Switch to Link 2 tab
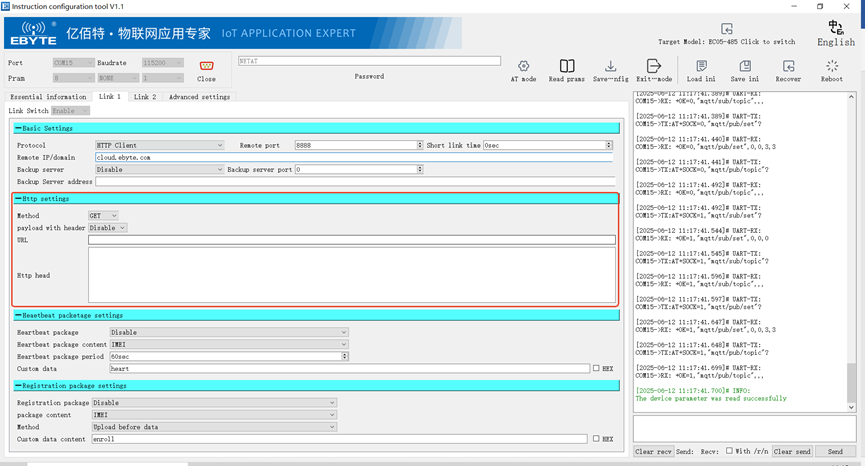 [x=145, y=97]
